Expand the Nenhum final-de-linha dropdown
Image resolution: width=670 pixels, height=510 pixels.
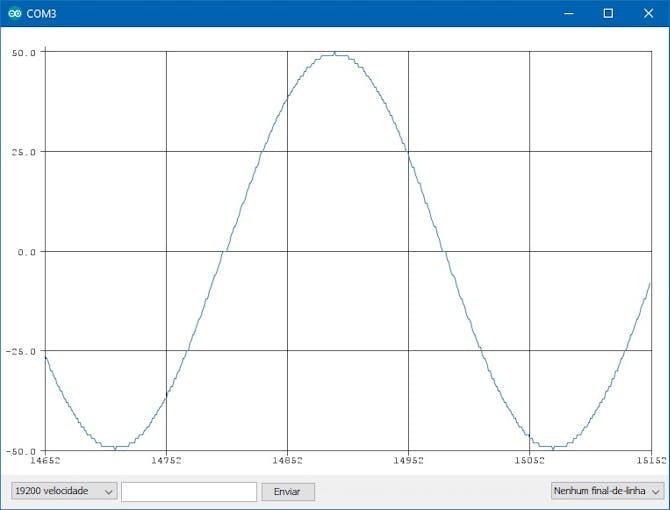[x=607, y=491]
